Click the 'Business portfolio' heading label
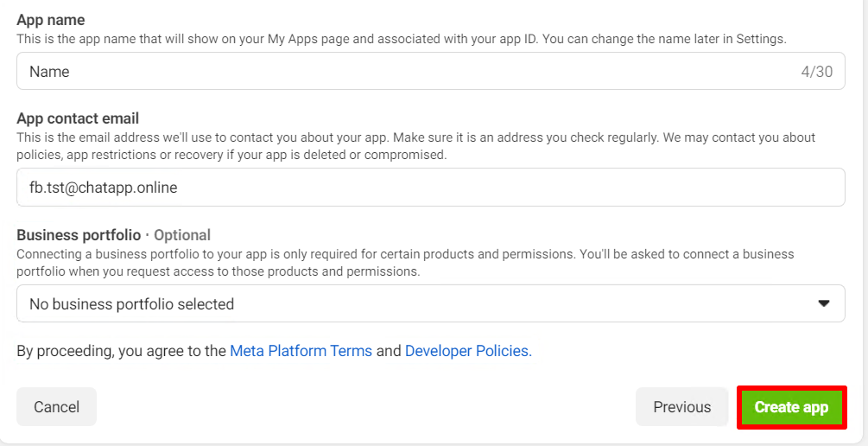The height and width of the screenshot is (446, 868). pos(78,235)
